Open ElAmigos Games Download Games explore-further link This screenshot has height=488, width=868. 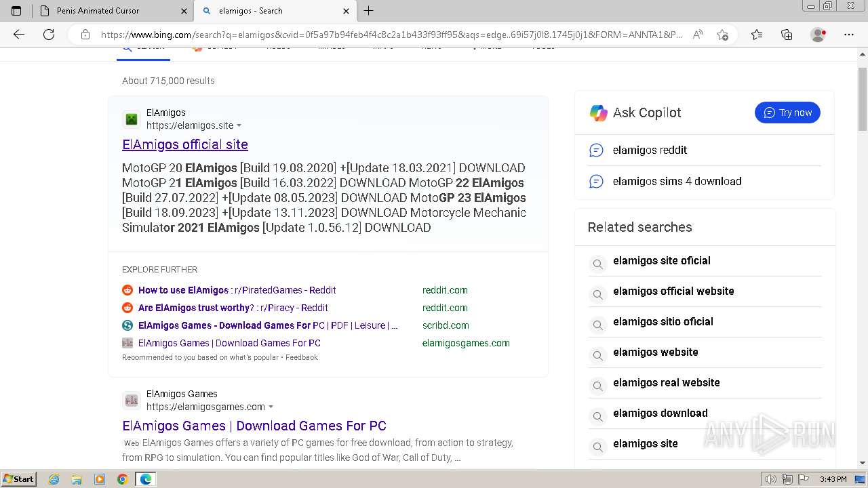229,343
